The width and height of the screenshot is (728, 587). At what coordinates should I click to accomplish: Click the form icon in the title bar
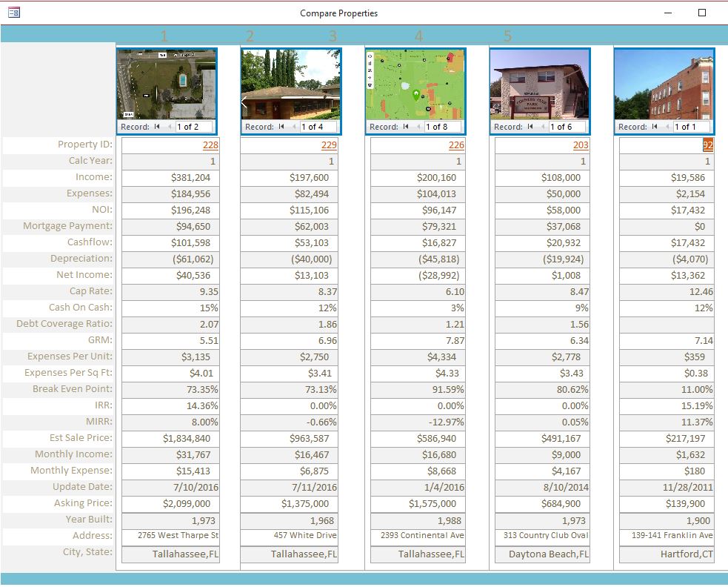click(x=14, y=13)
